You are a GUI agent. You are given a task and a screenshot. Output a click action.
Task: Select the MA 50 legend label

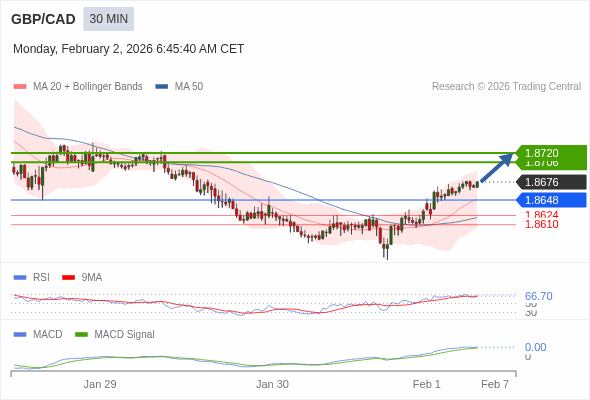189,87
